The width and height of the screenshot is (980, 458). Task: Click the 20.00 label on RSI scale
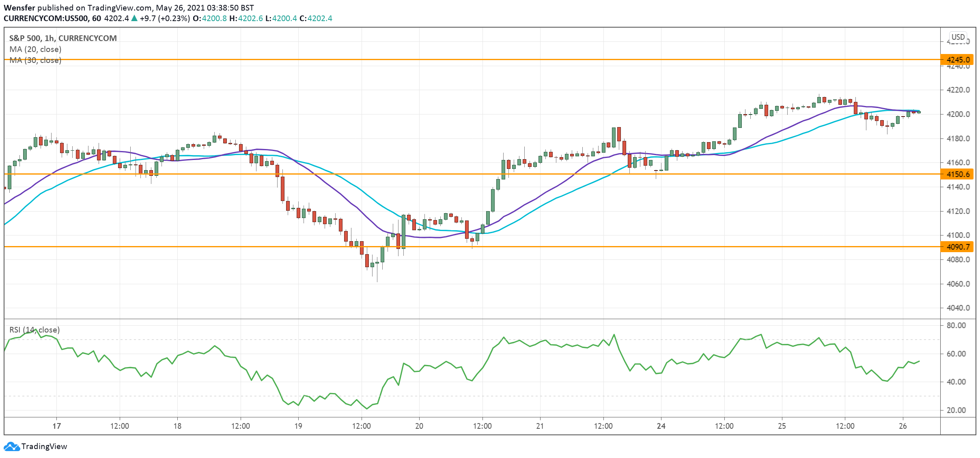956,410
